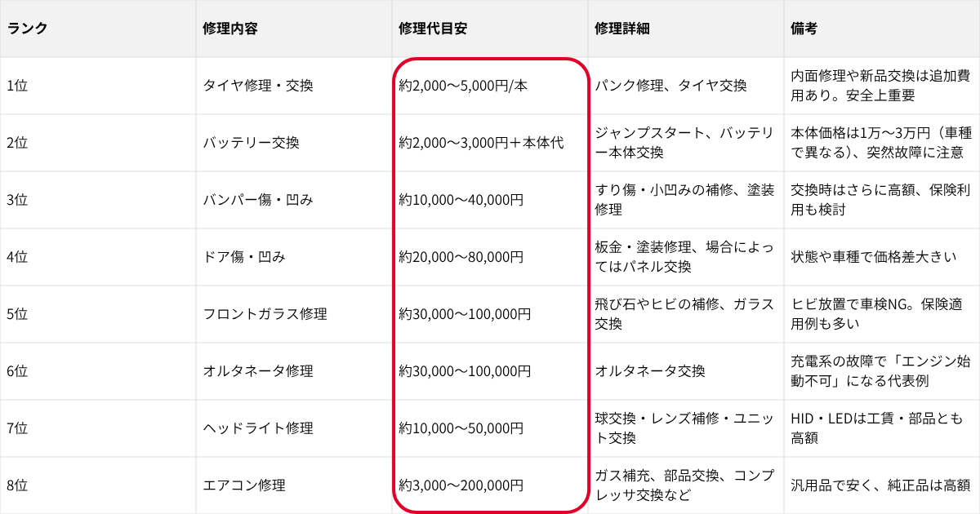Click the ヘッドライト修理 cell
Viewport: 980px width, 514px height.
[258, 428]
